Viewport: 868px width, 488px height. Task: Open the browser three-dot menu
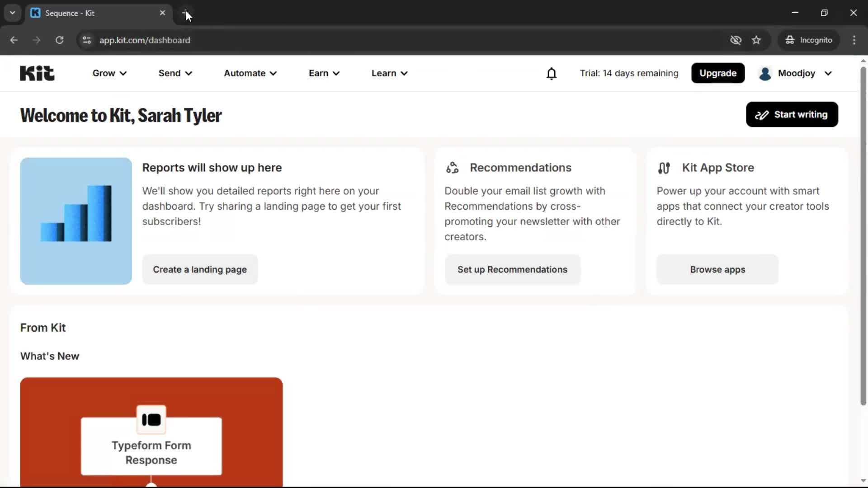[854, 40]
